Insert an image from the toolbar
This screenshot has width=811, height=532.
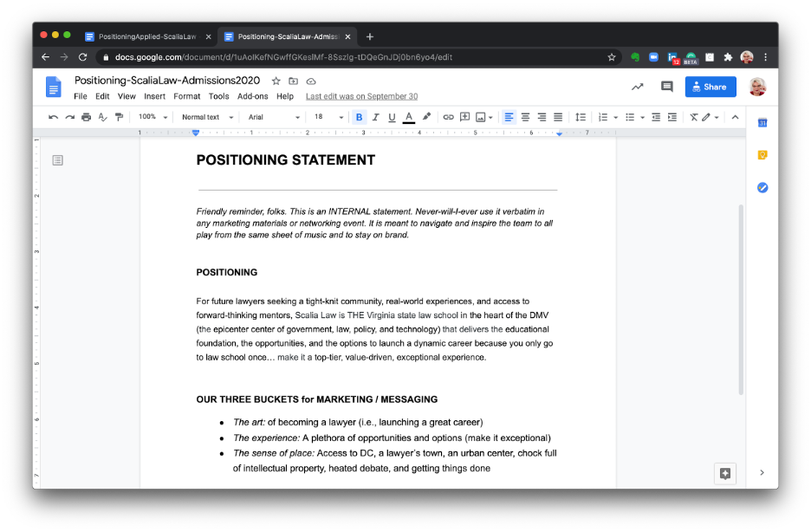coord(481,117)
